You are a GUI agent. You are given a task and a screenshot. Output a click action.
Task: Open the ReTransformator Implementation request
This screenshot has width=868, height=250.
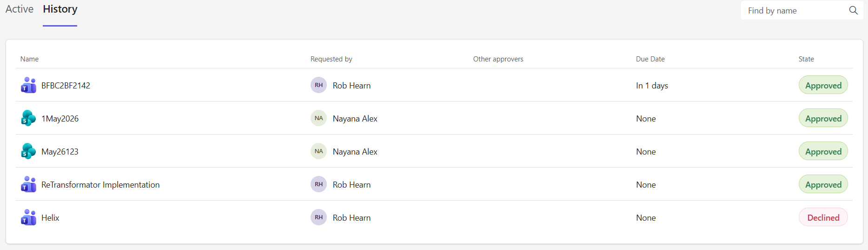click(100, 185)
